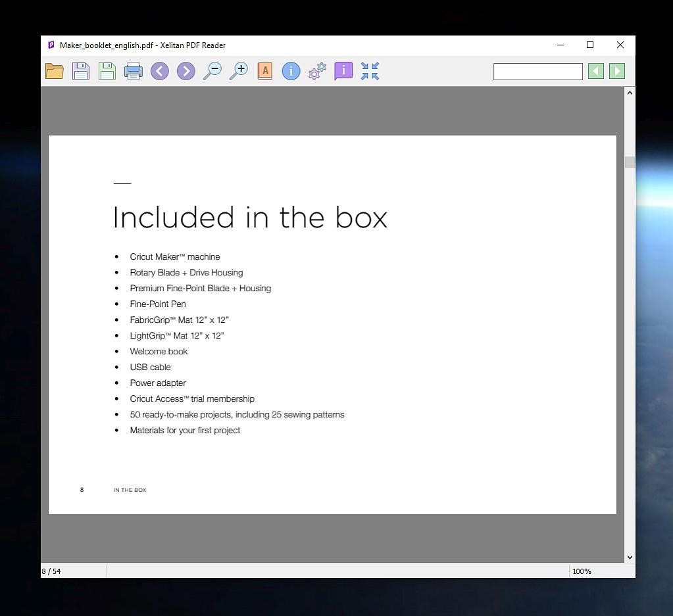673x616 pixels.
Task: Click the 8 / 54 page indicator
Action: point(51,571)
